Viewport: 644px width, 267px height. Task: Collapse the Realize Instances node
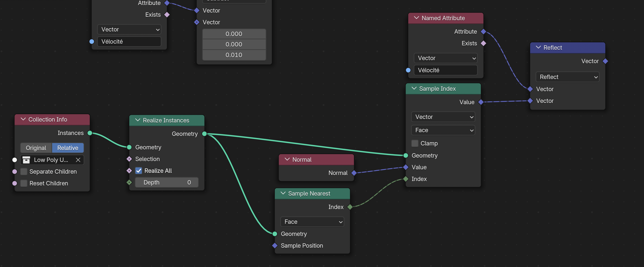tap(138, 120)
